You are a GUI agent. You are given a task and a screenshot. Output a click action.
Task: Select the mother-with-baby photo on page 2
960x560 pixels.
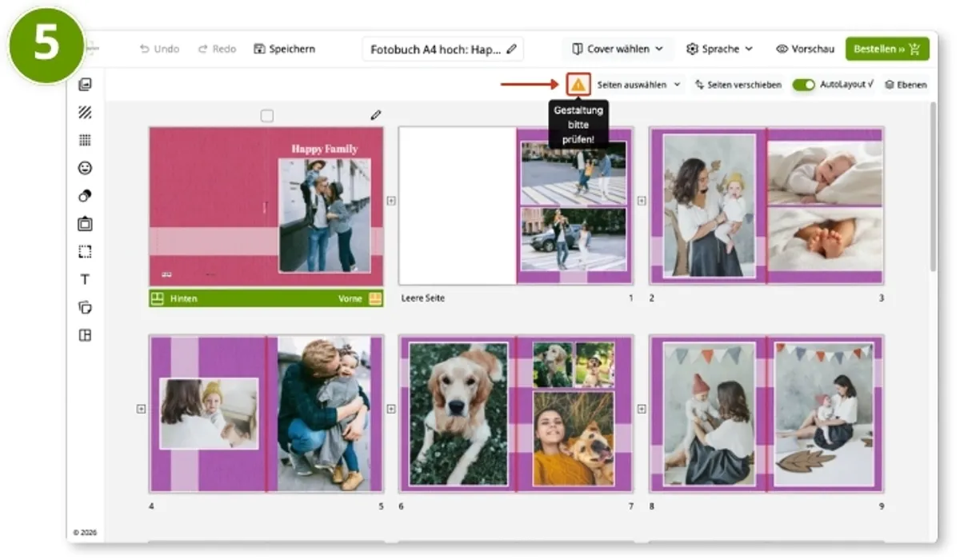point(709,206)
